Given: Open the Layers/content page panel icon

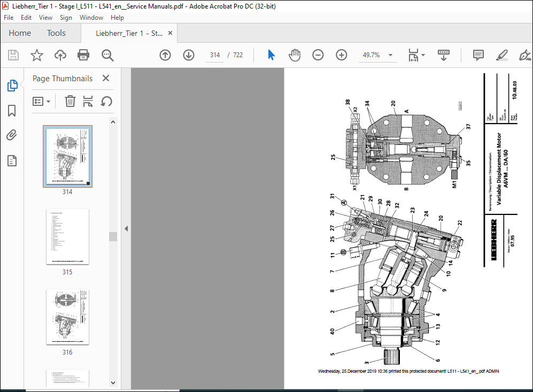Looking at the screenshot, I should 12,160.
